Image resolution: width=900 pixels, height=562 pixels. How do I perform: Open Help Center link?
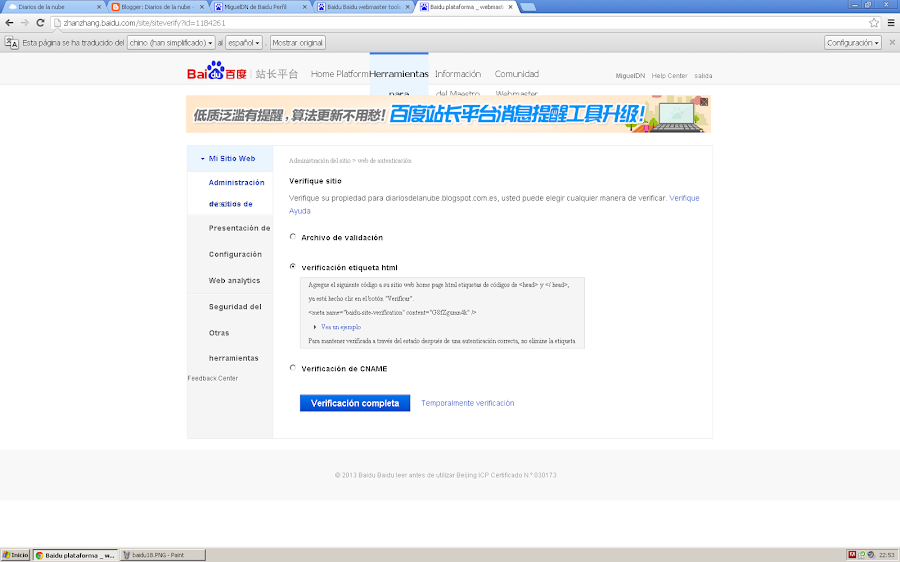[x=669, y=76]
